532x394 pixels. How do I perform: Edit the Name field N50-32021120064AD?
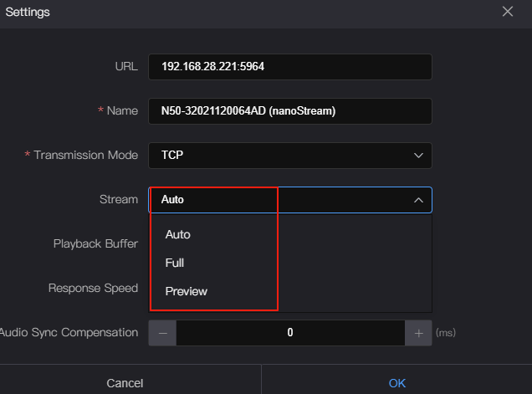coord(290,111)
